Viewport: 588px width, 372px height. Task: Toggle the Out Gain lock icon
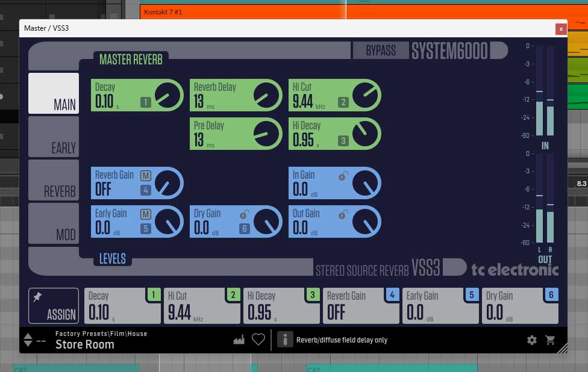pos(343,214)
